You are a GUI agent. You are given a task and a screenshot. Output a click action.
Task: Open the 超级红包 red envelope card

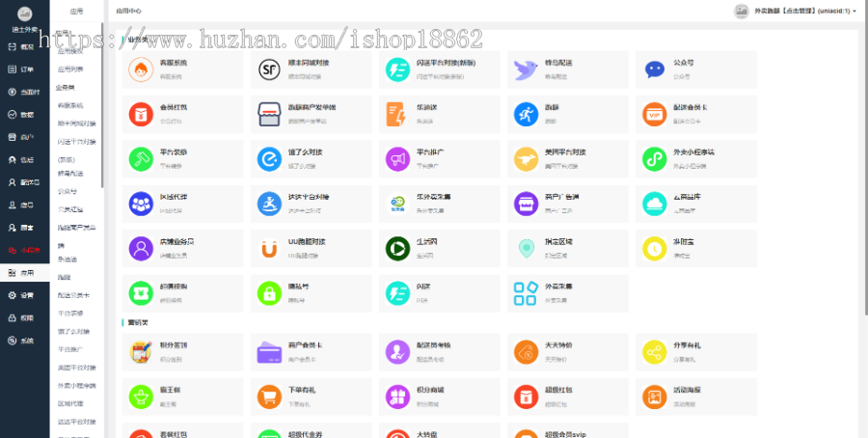[x=568, y=397]
